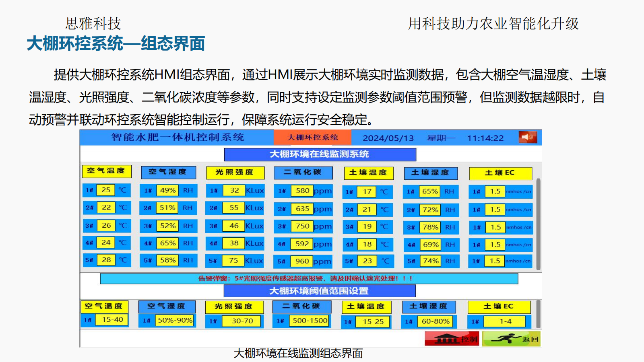The height and width of the screenshot is (362, 644).
Task: Click the threshold section vertical scrollbar
Action: pos(539,315)
